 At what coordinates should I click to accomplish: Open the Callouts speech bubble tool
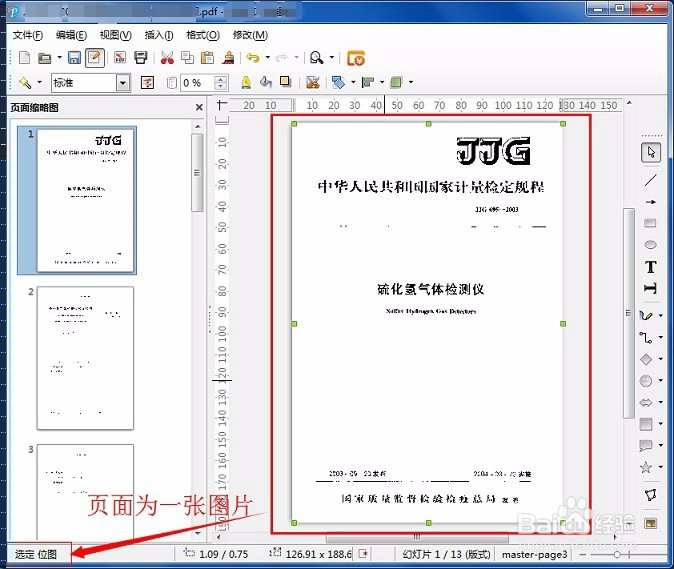[x=646, y=446]
